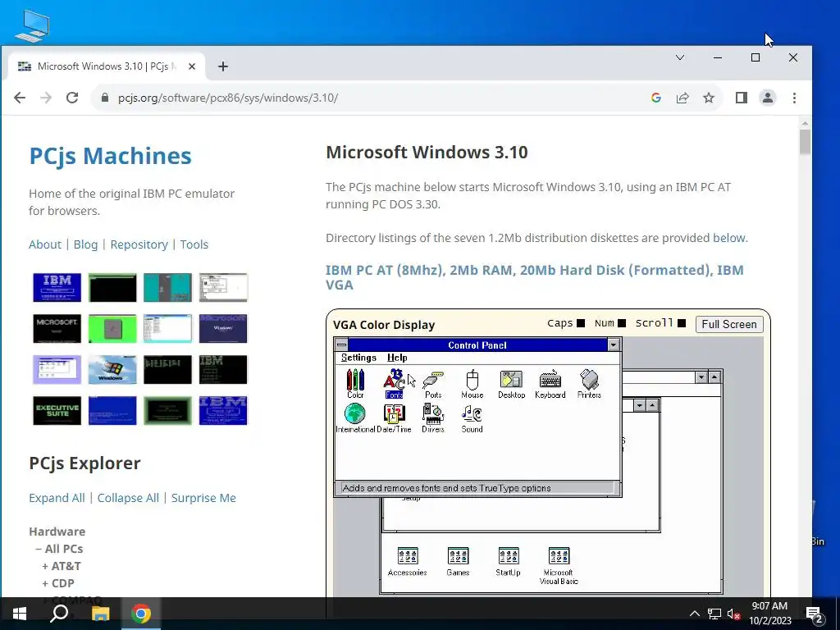The width and height of the screenshot is (840, 630).
Task: Open the Chrome three-dot menu
Action: pyautogui.click(x=794, y=98)
